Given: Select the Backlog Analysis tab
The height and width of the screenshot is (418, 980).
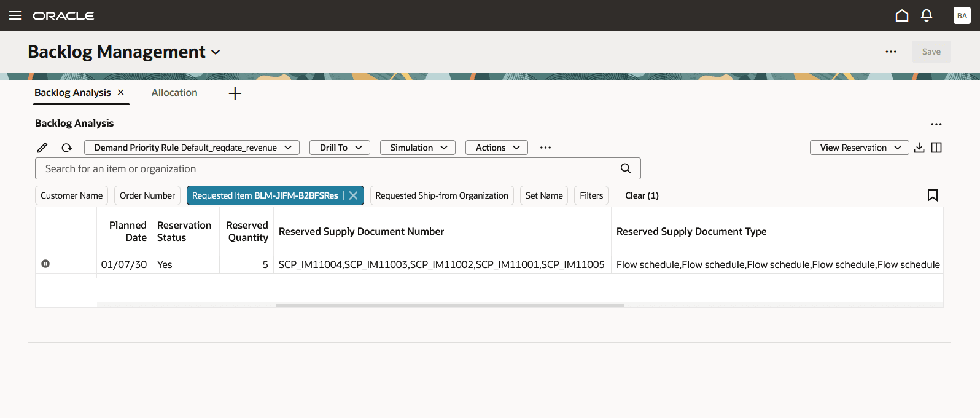Looking at the screenshot, I should (72, 92).
